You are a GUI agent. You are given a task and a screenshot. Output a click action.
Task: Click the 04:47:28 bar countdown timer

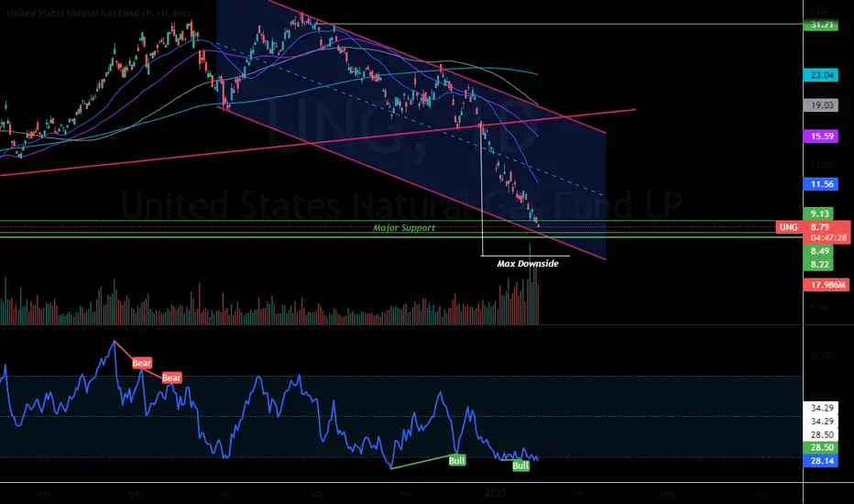pyautogui.click(x=827, y=237)
